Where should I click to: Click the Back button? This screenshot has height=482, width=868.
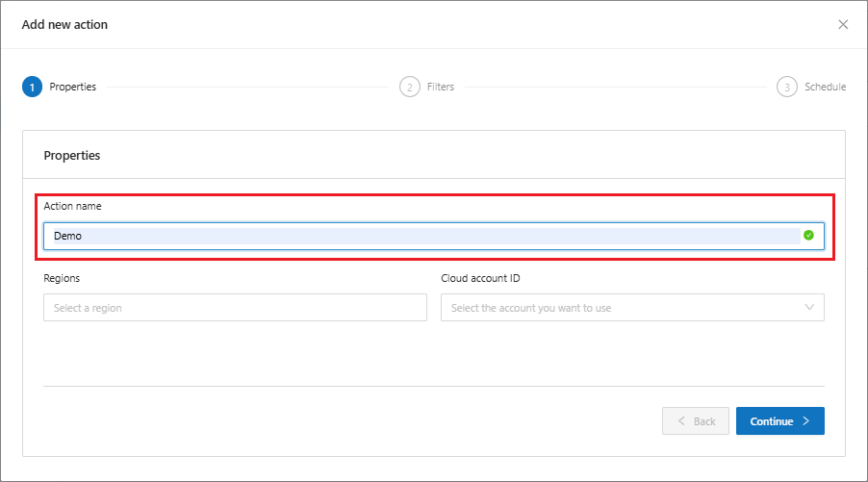coord(696,421)
